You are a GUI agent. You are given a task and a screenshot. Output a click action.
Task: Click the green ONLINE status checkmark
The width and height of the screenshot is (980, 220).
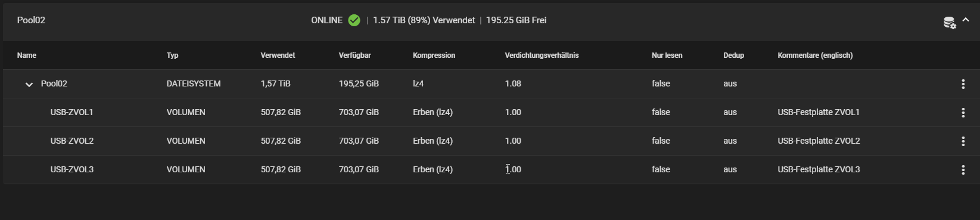click(x=354, y=20)
